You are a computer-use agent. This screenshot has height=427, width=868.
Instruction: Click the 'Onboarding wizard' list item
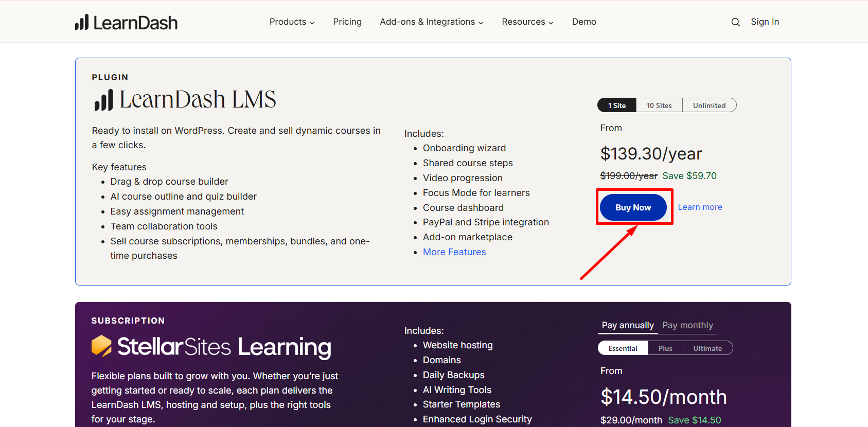tap(464, 148)
